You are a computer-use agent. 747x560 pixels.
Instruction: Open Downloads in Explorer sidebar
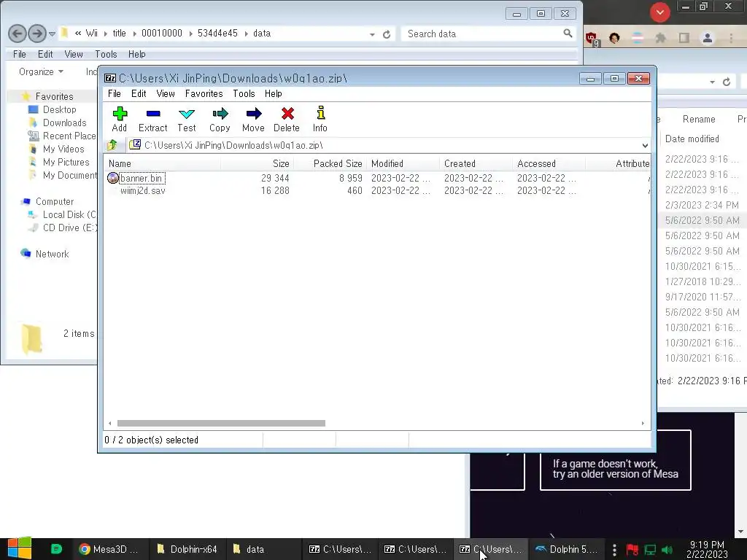tap(64, 122)
